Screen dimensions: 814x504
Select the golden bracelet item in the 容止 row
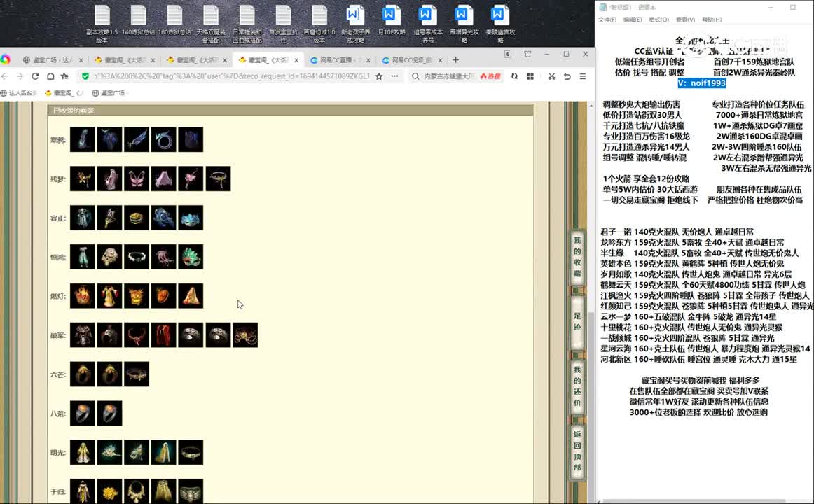coord(137,218)
